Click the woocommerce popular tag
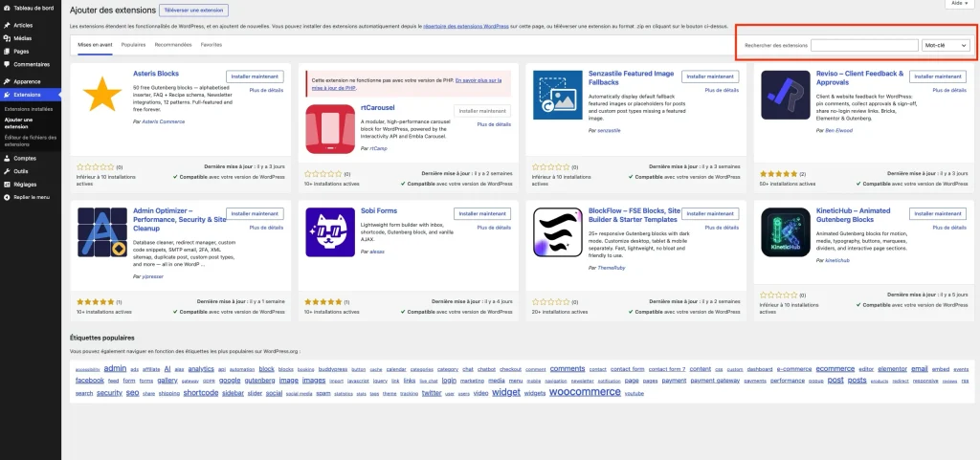980x460 pixels. [x=585, y=392]
